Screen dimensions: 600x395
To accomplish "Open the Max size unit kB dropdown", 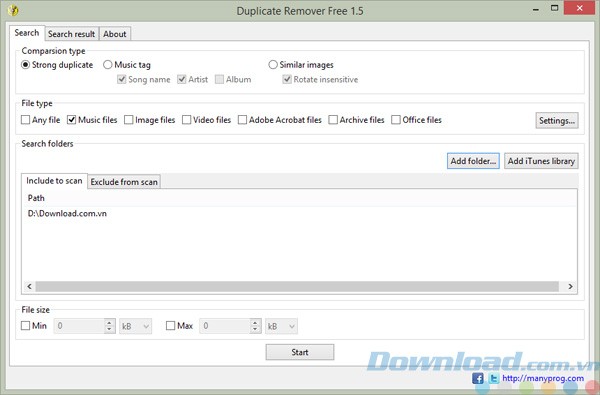I will pyautogui.click(x=281, y=326).
